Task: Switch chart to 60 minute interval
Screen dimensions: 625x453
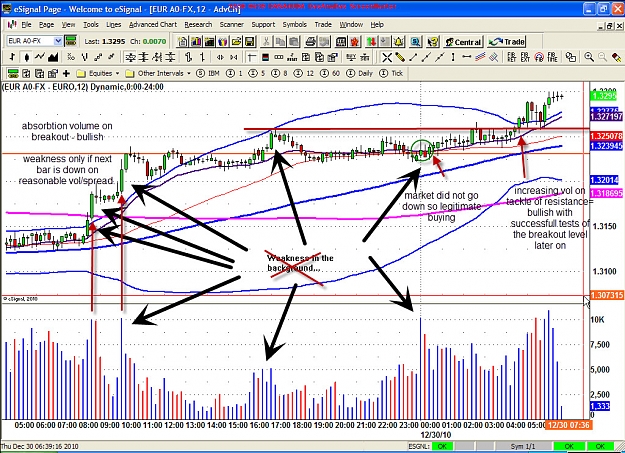Action: [x=329, y=73]
